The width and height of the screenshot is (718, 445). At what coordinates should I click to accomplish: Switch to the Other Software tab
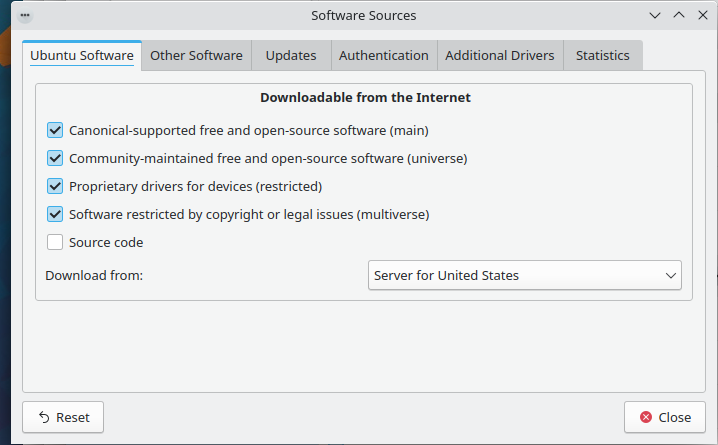point(196,56)
